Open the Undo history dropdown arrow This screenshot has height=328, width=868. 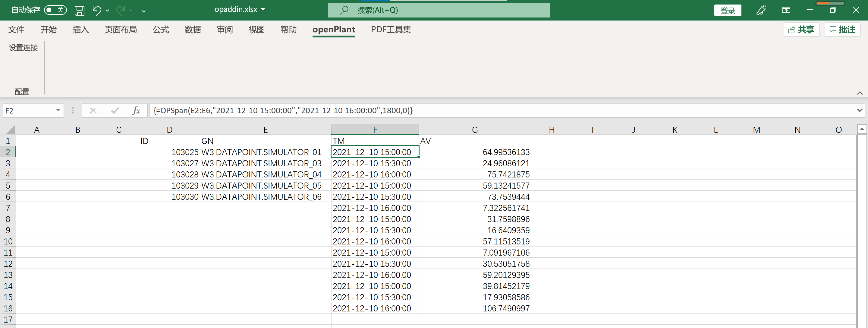[x=108, y=11]
